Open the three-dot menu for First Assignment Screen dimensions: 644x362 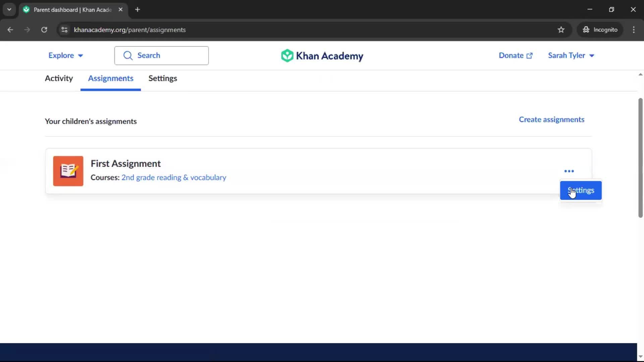569,171
